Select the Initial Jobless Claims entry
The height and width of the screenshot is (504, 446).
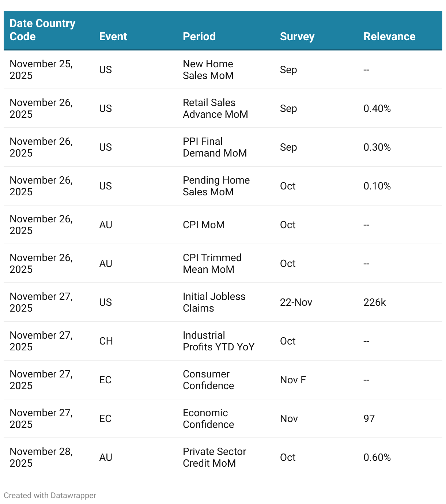click(x=214, y=302)
